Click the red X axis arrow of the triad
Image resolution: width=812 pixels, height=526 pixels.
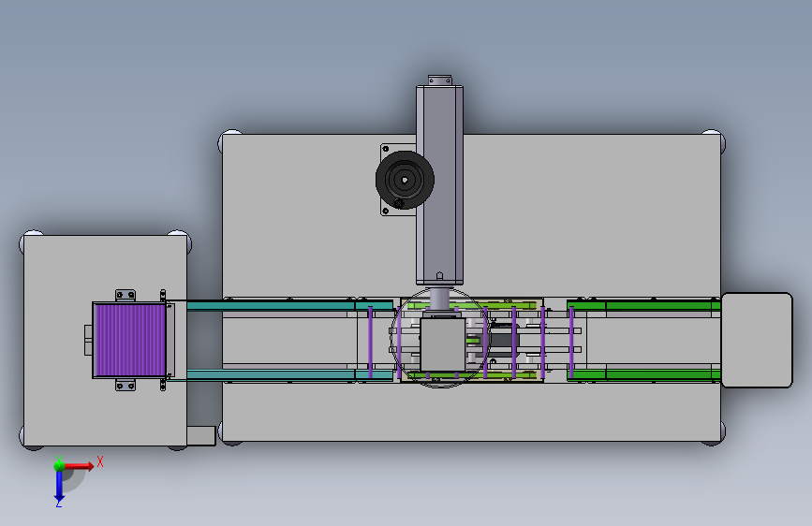click(x=79, y=466)
